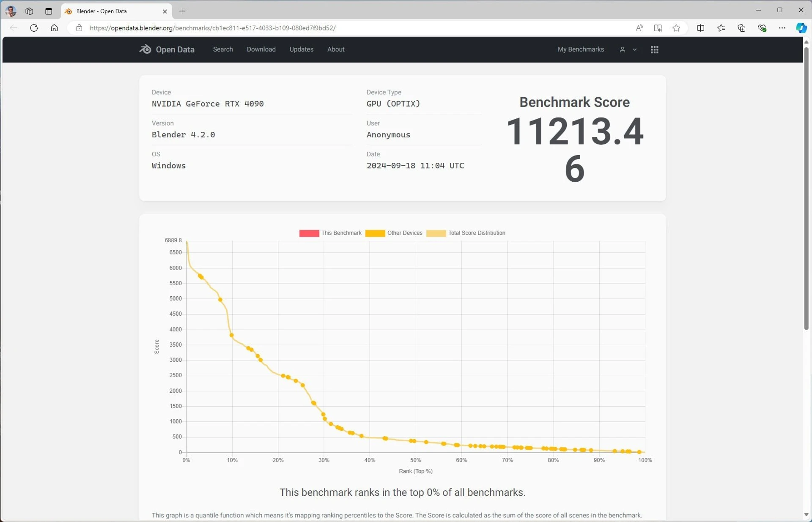Open browser Collections
Image resolution: width=812 pixels, height=522 pixels.
tap(741, 28)
